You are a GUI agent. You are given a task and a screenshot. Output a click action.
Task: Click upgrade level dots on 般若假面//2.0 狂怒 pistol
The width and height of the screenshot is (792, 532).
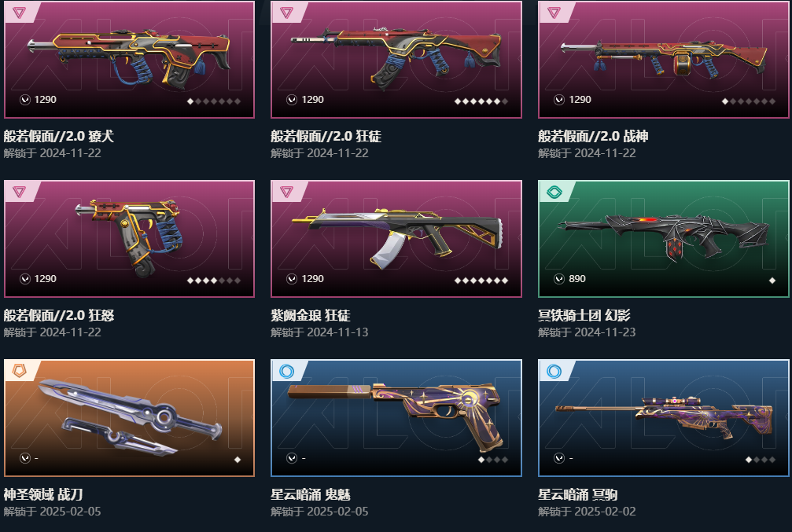[x=214, y=281]
